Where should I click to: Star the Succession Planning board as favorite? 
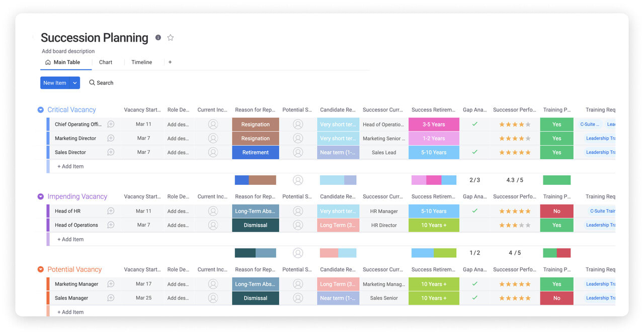click(171, 38)
